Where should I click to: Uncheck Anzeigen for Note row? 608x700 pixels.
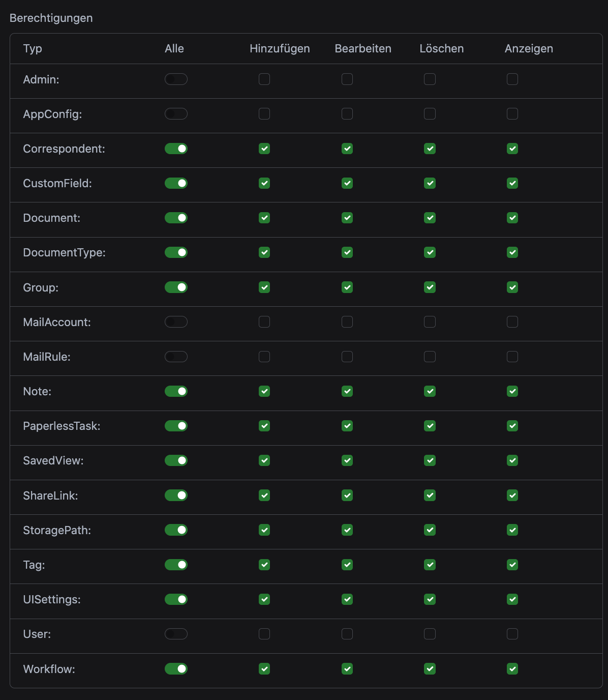(512, 391)
